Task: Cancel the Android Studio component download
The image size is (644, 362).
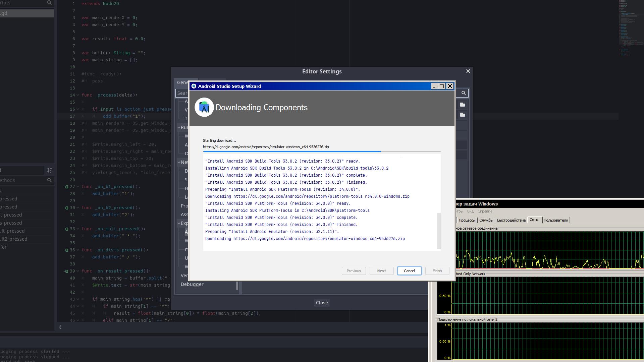Action: [409, 271]
